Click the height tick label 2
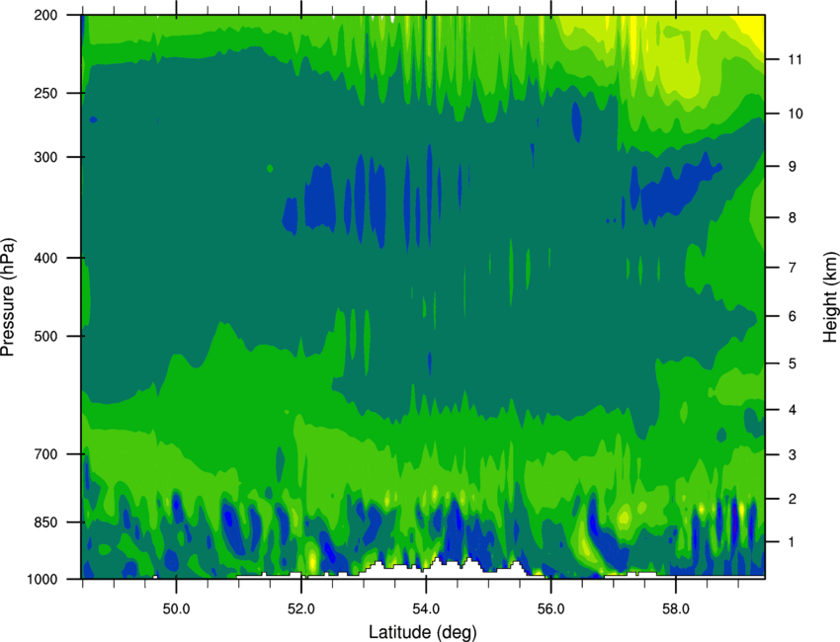840x642 pixels. [793, 499]
